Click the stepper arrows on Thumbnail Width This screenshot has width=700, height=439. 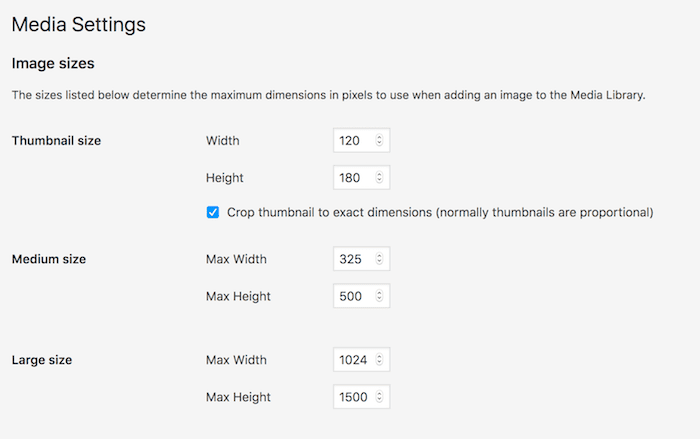[379, 141]
